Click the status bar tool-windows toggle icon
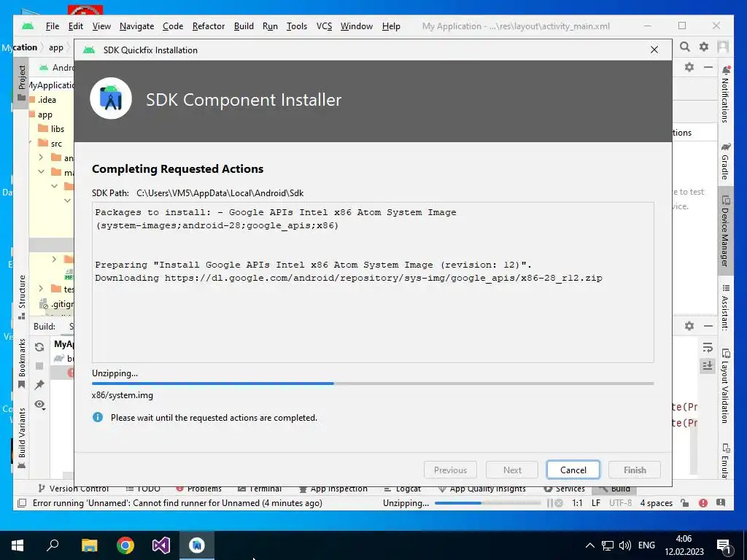 point(22,503)
